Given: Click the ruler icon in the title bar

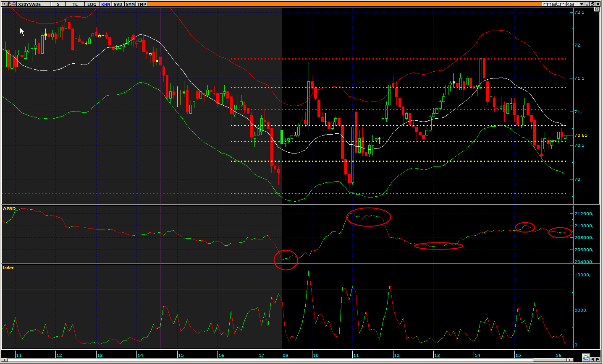Looking at the screenshot, I should [x=5, y=4].
